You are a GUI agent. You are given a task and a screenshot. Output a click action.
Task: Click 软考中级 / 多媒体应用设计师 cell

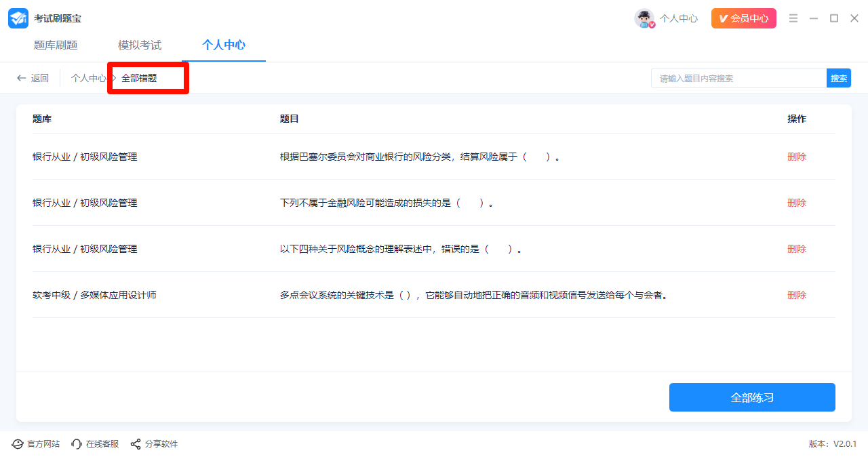coord(94,295)
